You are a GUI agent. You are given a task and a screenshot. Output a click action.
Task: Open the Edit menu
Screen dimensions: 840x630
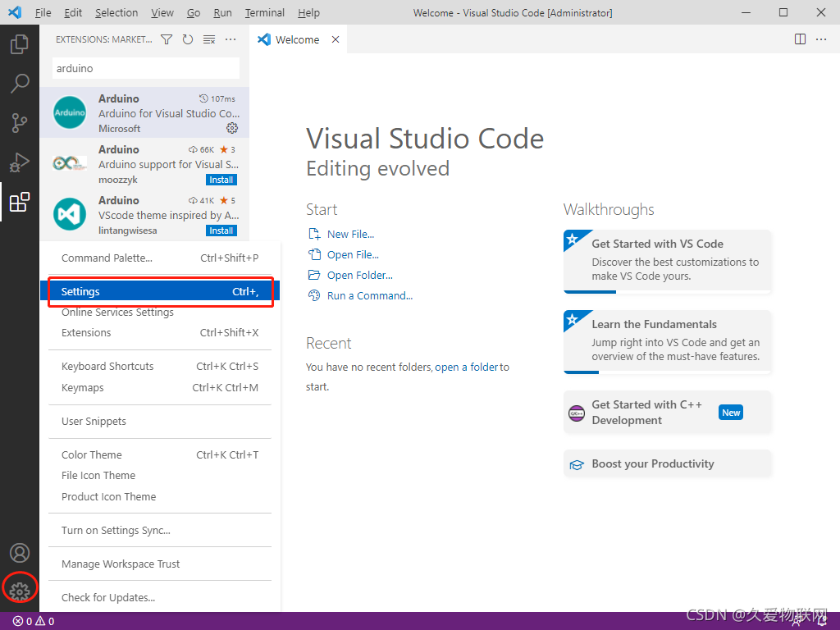pos(73,13)
